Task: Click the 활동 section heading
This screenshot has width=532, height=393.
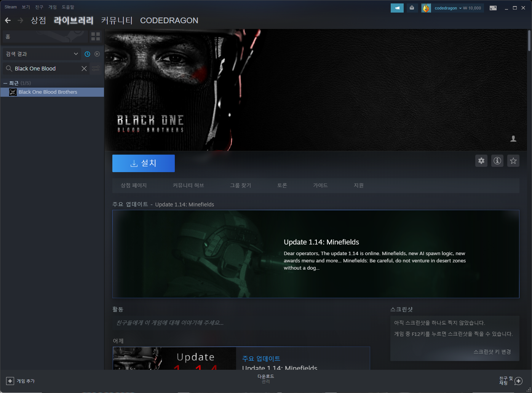Action: (x=118, y=310)
